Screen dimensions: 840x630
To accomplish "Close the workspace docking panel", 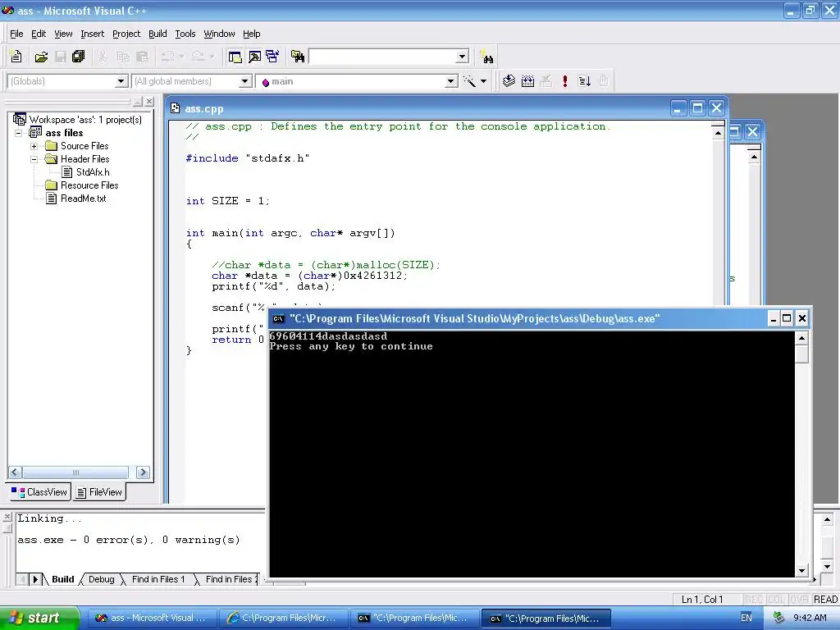I will coord(149,101).
